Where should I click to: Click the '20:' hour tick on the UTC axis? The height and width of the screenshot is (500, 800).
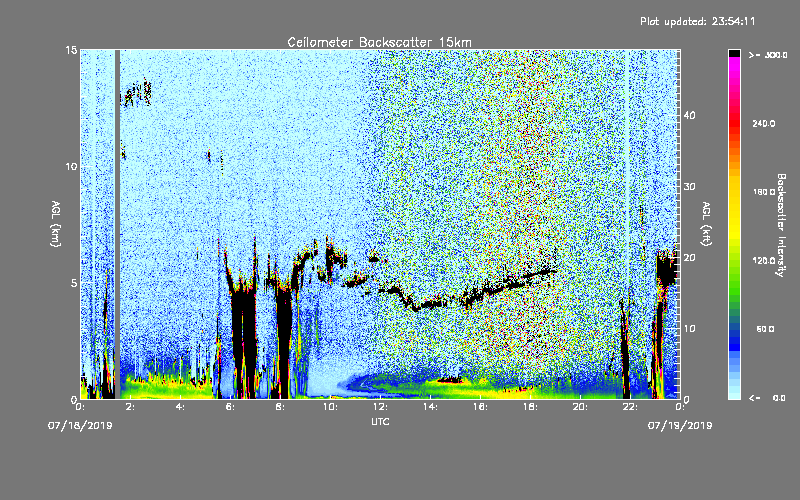pos(580,407)
